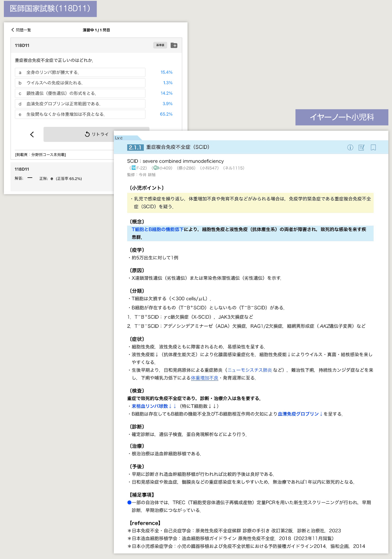The height and width of the screenshot is (559, 392).
Task: Follow the ニューモシスチス肺炎 link
Action: 250,370
